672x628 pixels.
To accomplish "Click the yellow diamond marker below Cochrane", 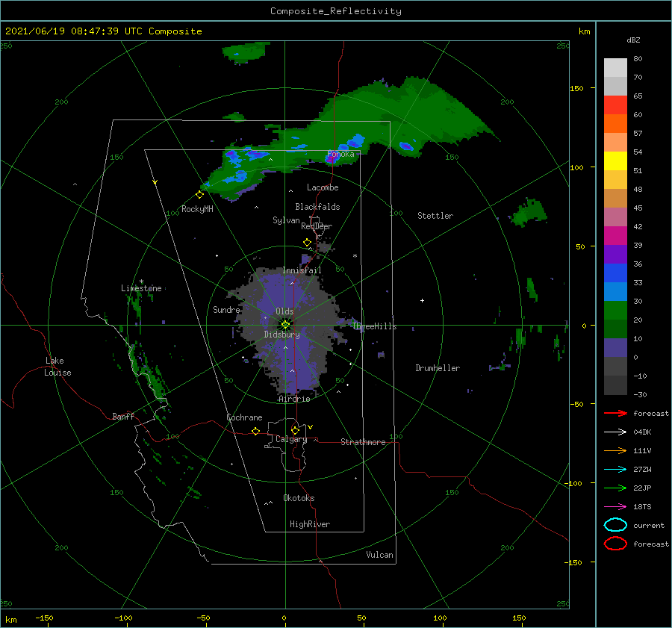I will click(256, 431).
